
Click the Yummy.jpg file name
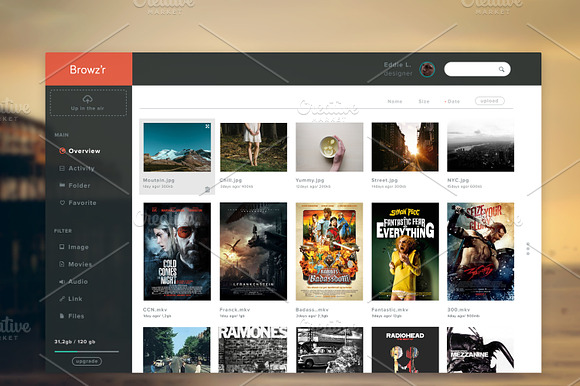tap(310, 180)
